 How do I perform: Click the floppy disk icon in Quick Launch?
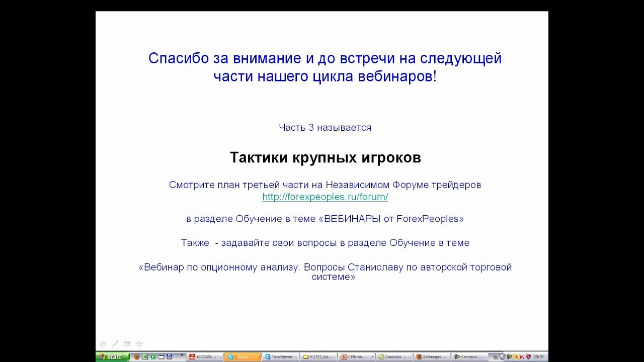[x=169, y=356]
